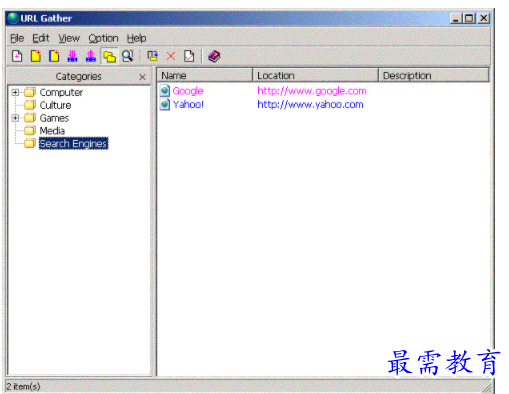Click the Google entry globe icon
509x394 pixels.
click(x=165, y=91)
